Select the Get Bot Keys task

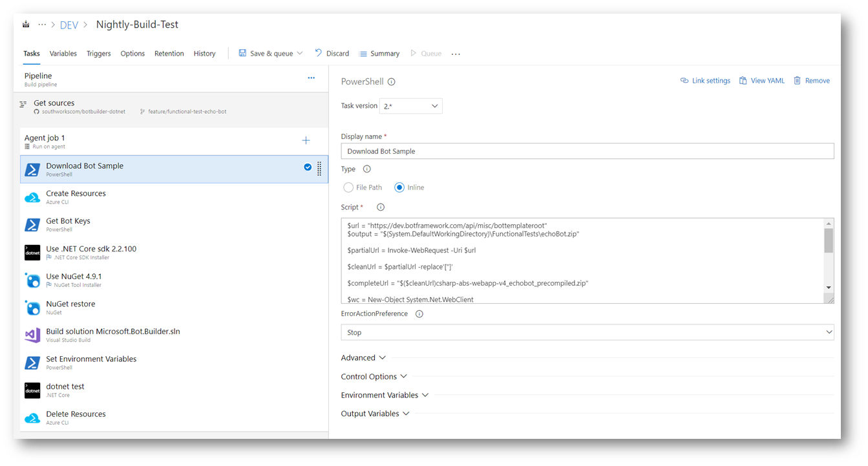click(x=174, y=224)
